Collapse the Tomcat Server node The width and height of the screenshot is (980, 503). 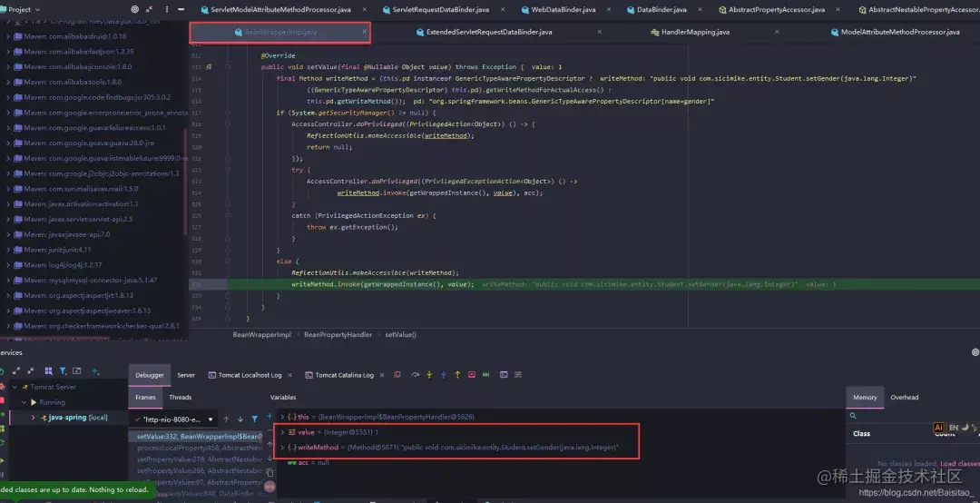point(15,388)
